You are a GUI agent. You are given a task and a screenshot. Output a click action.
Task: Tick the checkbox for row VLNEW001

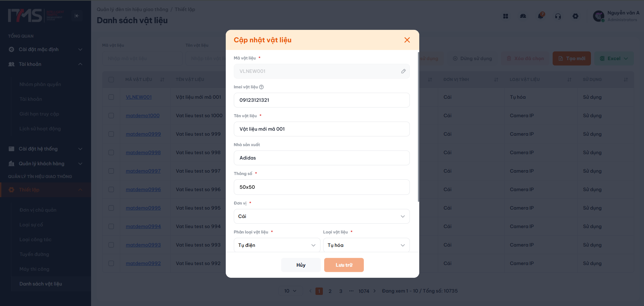tap(111, 97)
